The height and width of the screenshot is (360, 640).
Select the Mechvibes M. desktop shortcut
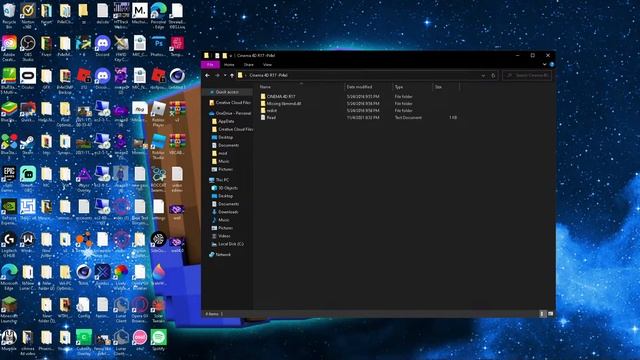[x=140, y=14]
